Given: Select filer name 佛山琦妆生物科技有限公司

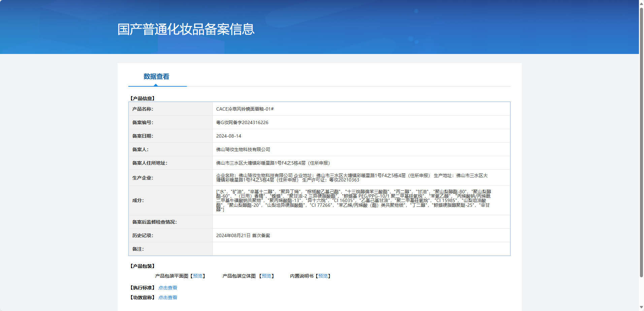Looking at the screenshot, I should (243, 149).
